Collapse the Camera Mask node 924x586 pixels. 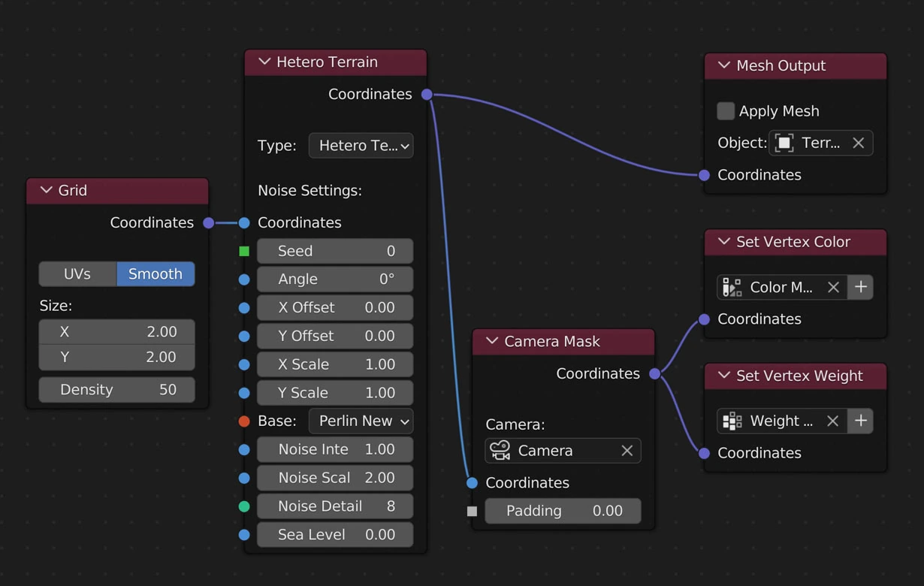tap(492, 342)
